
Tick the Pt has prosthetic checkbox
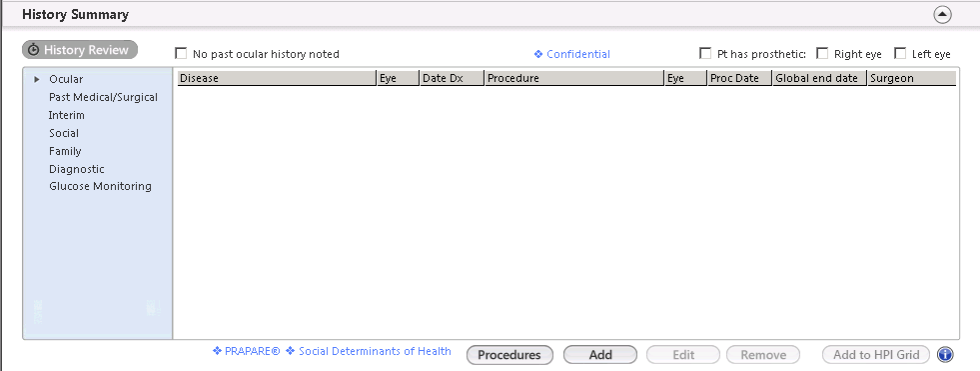(705, 54)
